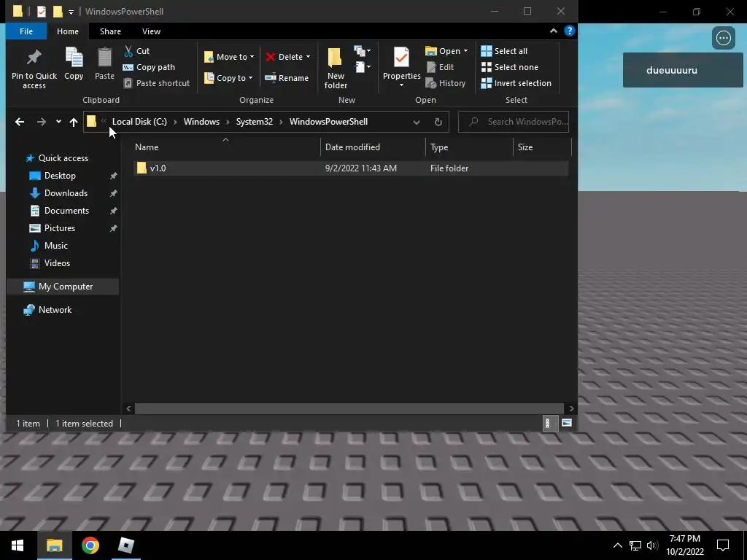Open the Move to dropdown
The width and height of the screenshot is (747, 560).
(x=229, y=57)
